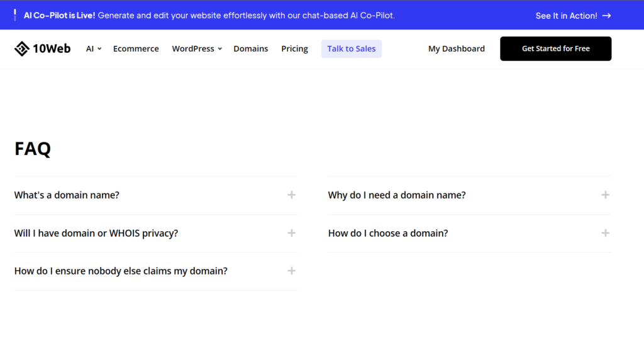Click plus icon for nobody else claims my domain
Viewport: 644px width, 364px height.
292,271
